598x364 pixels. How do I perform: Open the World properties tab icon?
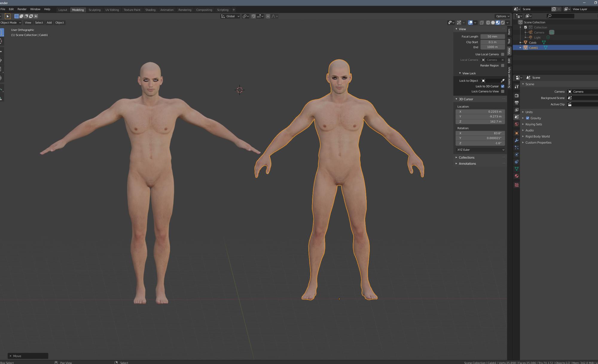[x=516, y=124]
